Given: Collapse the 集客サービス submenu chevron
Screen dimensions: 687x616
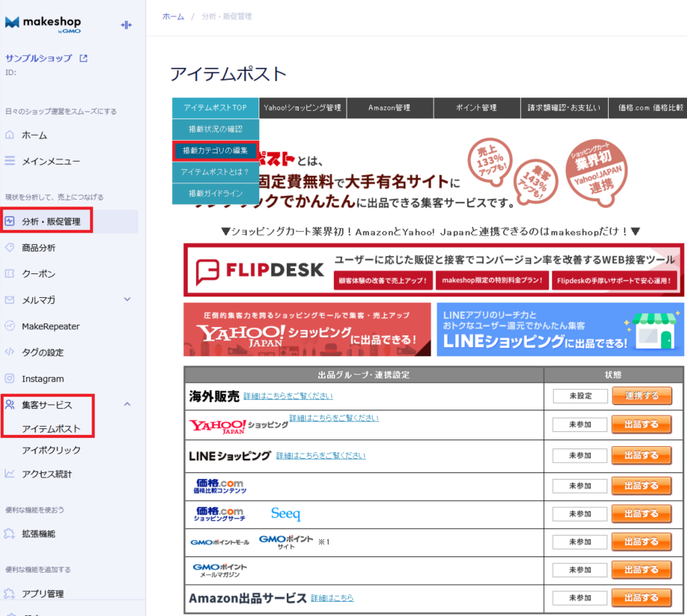Looking at the screenshot, I should tap(127, 404).
